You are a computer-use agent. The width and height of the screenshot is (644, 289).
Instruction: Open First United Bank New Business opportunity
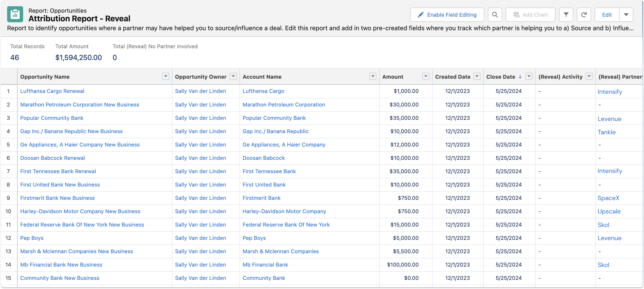(60, 185)
